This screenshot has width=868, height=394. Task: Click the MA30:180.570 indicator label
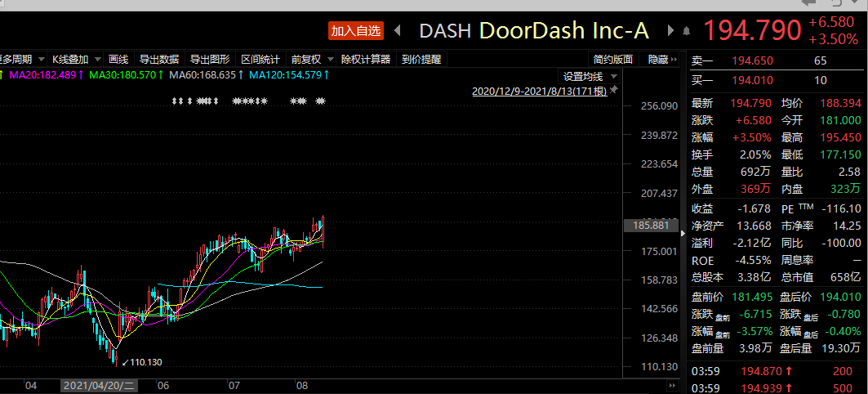coord(127,75)
